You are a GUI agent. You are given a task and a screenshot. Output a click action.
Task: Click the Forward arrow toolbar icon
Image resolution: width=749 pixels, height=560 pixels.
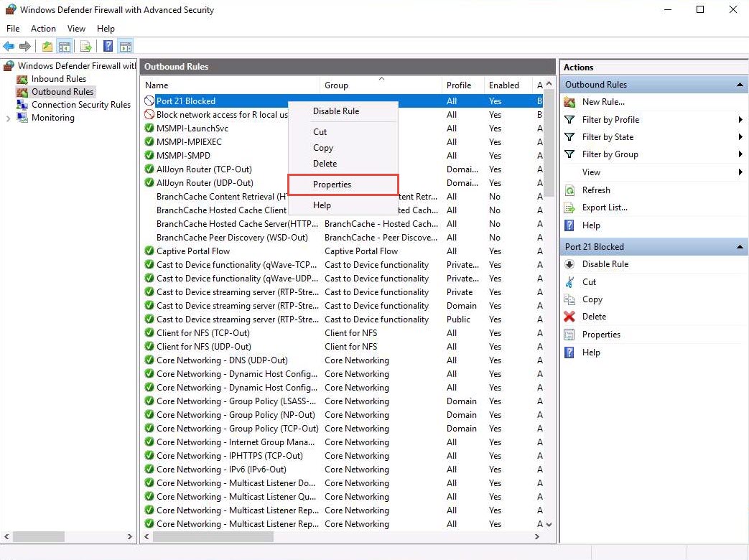[25, 47]
